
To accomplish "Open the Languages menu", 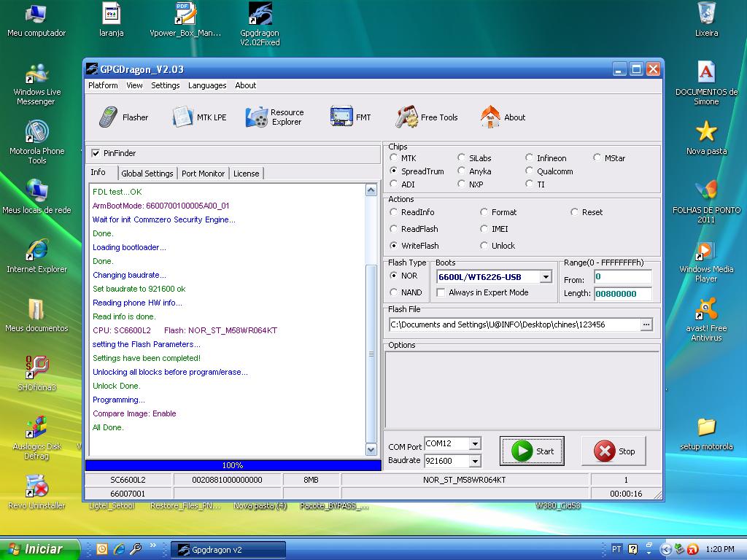I will click(207, 85).
